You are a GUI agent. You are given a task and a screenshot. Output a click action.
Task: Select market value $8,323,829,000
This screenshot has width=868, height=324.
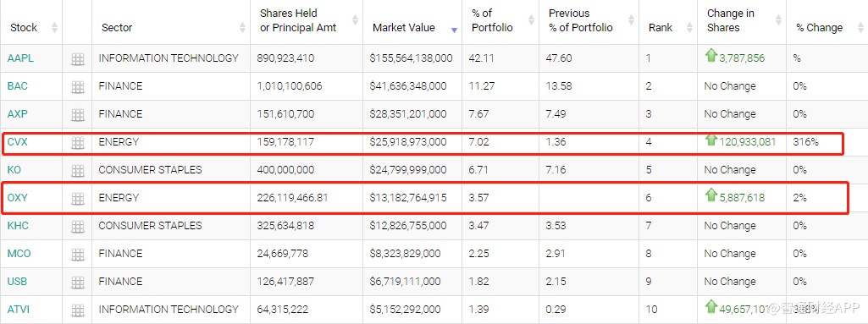[406, 254]
